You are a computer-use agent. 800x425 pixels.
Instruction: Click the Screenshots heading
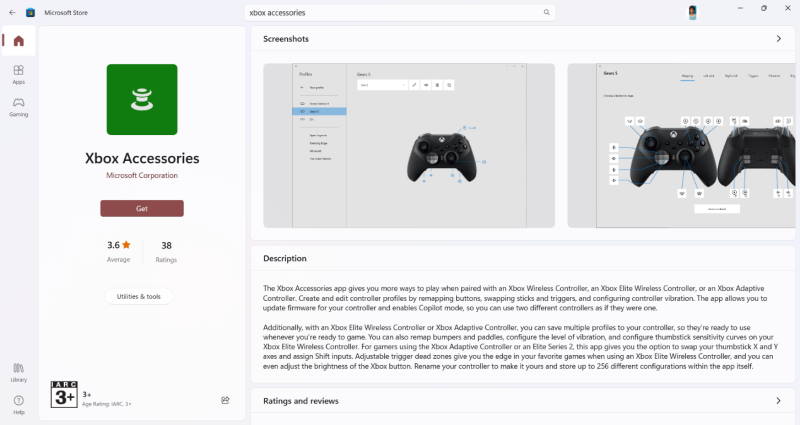click(x=286, y=39)
